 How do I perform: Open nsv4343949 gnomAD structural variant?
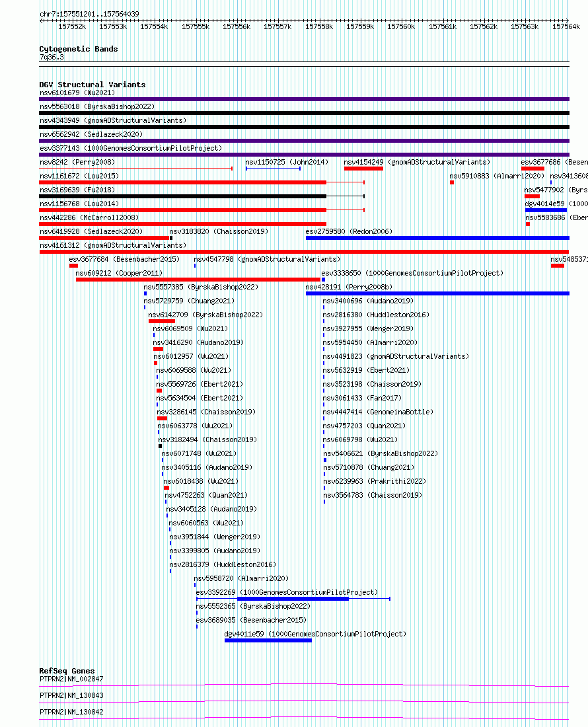pos(113,120)
